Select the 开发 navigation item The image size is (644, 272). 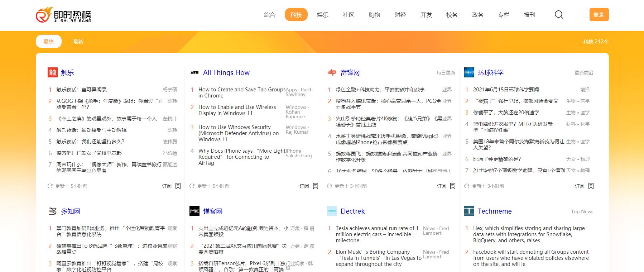coord(426,15)
